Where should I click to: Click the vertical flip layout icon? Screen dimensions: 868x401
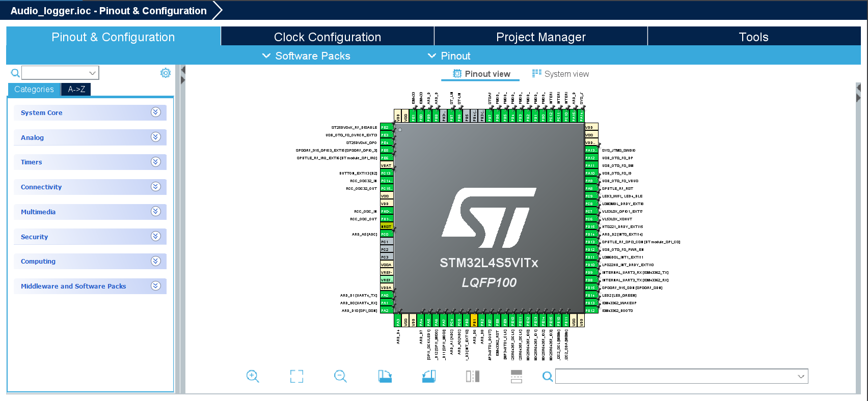tap(473, 376)
